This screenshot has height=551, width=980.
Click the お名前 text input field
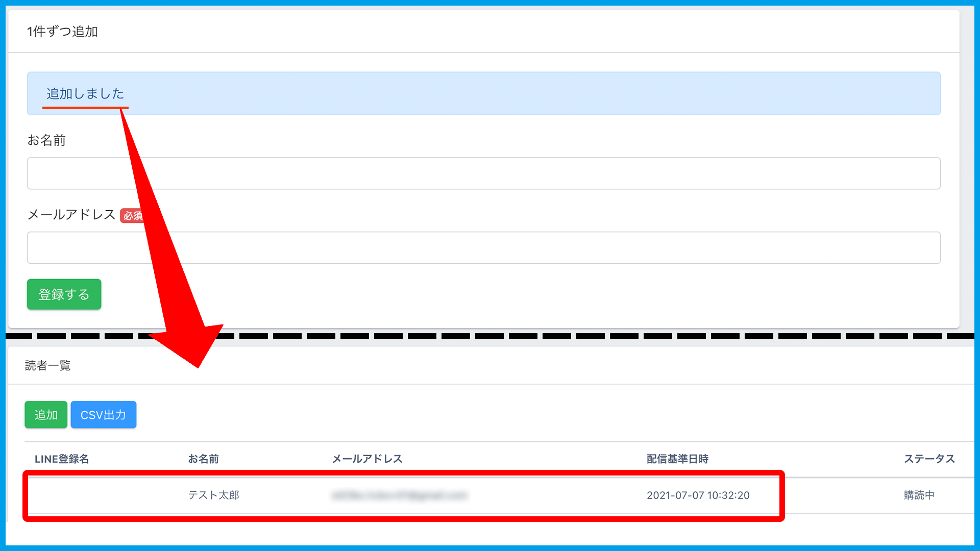(483, 173)
